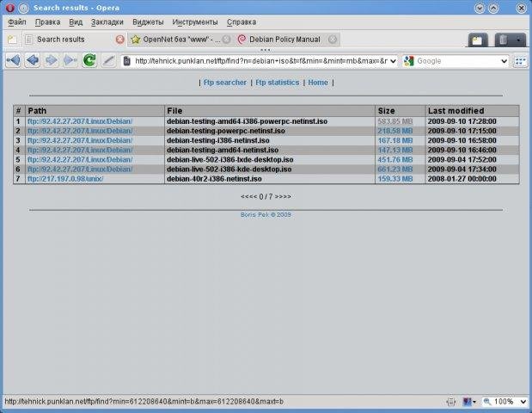Open the Файл menu
Viewport: 532px width, 413px height.
pos(17,22)
